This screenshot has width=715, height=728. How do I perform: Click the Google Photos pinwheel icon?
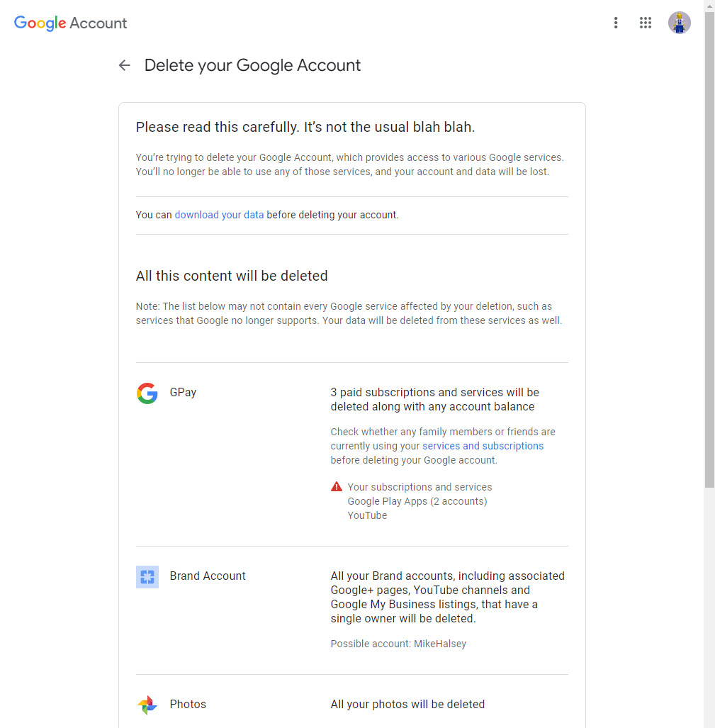click(147, 705)
